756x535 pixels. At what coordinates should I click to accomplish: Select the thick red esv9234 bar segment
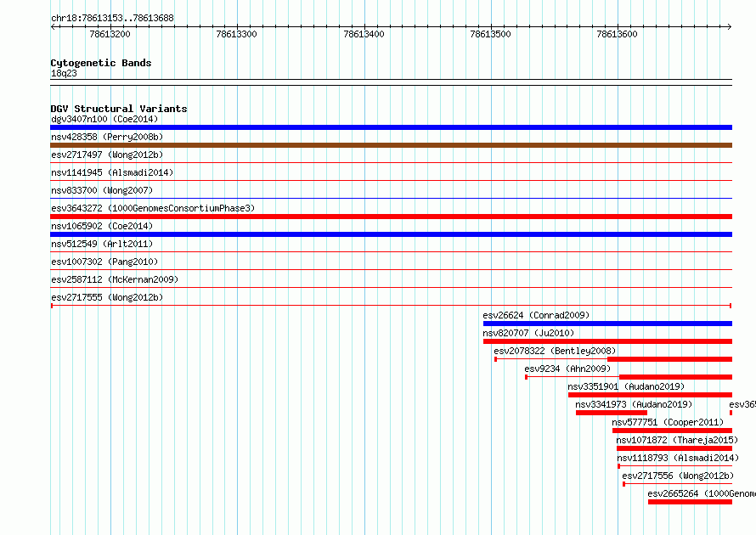pyautogui.click(x=675, y=377)
